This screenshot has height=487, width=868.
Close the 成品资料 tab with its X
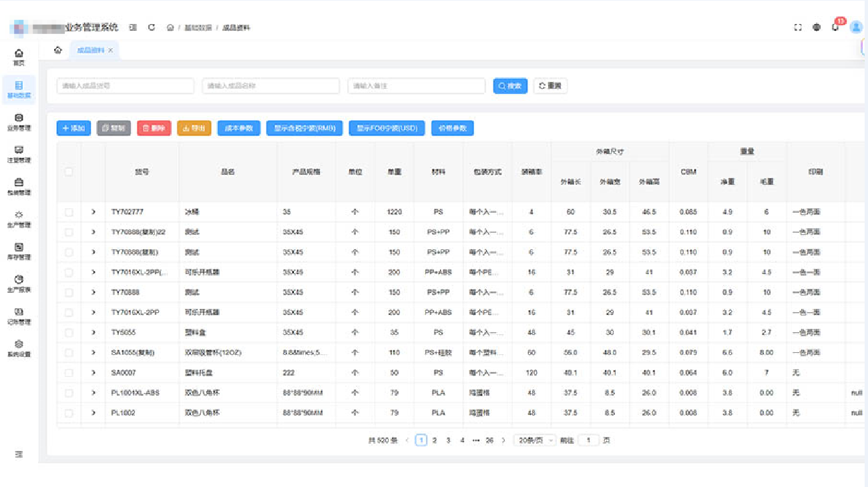110,50
